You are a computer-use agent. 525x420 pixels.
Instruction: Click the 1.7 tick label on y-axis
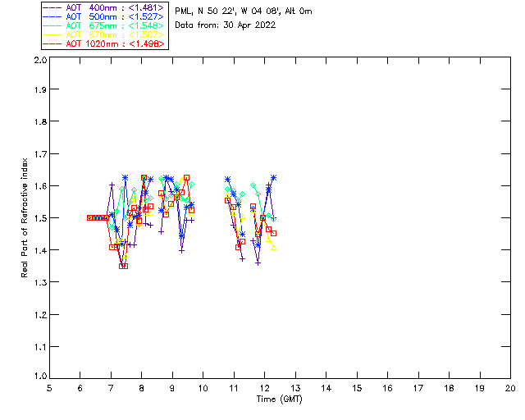[39, 155]
